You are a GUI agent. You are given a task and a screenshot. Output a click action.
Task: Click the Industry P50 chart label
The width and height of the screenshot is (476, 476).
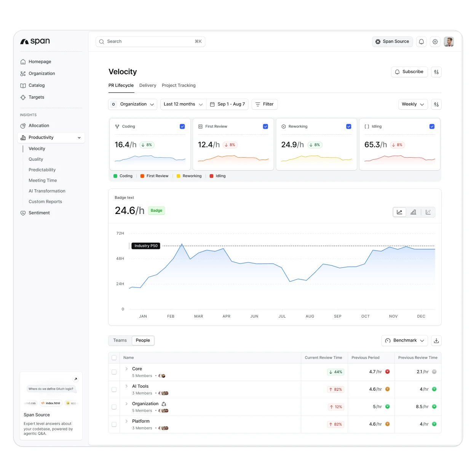[x=146, y=246]
